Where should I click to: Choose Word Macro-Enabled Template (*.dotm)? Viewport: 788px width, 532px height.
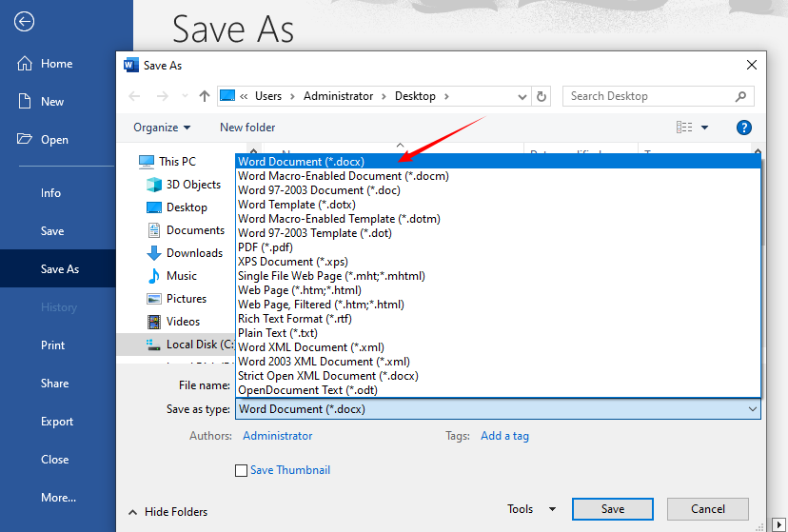pos(498,219)
